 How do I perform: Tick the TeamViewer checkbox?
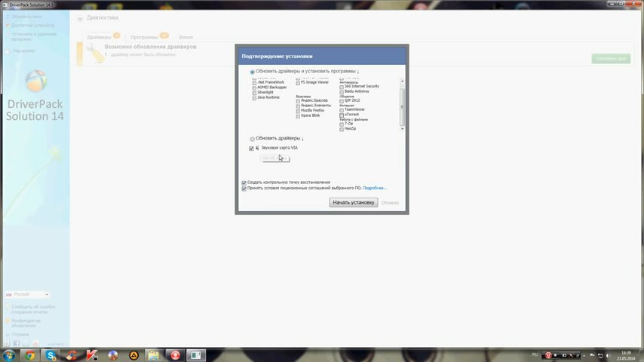tap(342, 110)
